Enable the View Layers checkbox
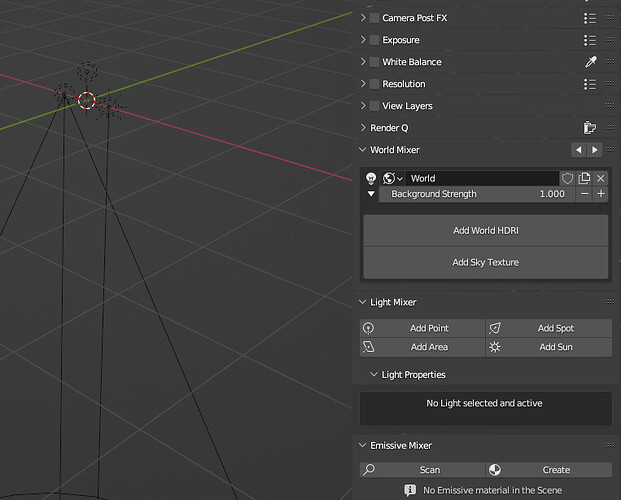The height and width of the screenshot is (500, 621). (374, 106)
